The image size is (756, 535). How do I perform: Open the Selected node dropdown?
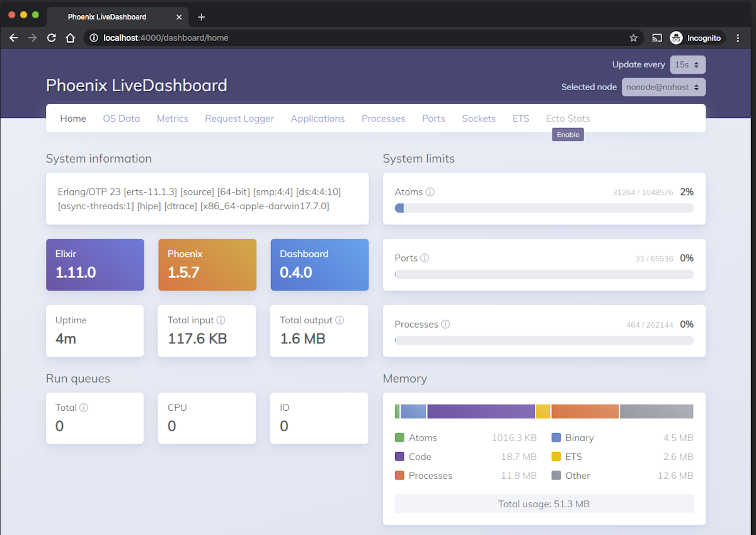pyautogui.click(x=663, y=87)
